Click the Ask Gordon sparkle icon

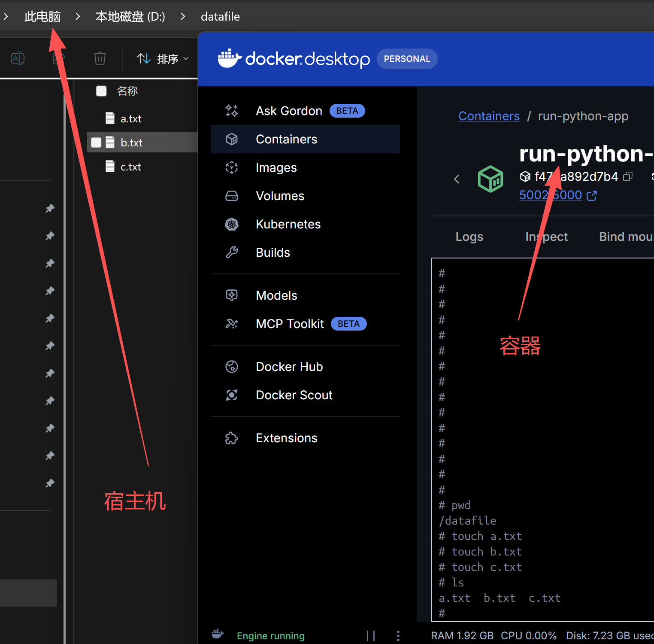coord(232,111)
